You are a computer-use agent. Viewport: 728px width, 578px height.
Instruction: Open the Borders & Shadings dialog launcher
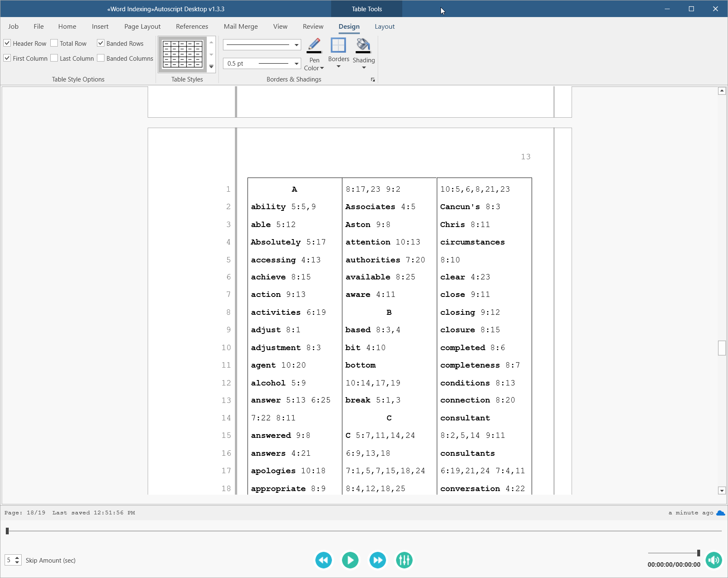tap(373, 80)
